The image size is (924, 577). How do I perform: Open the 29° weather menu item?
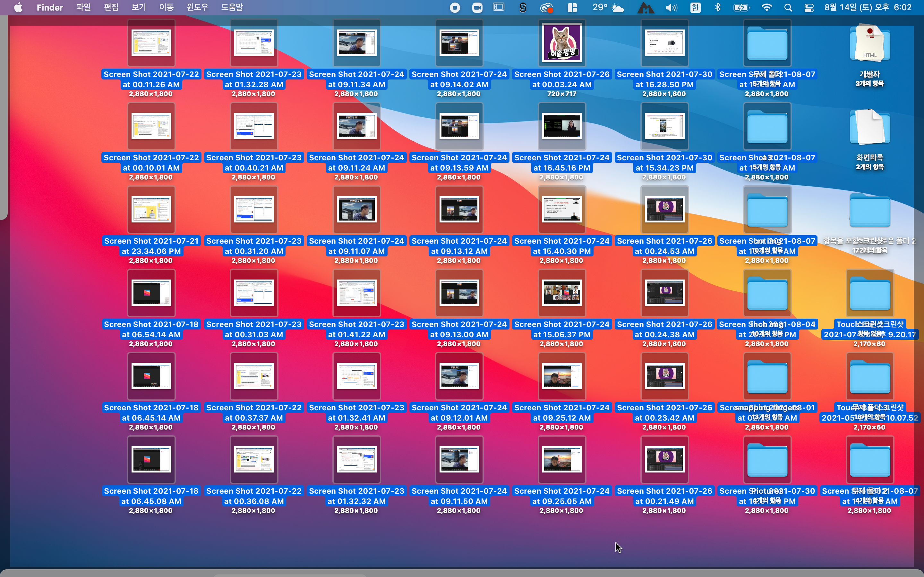pyautogui.click(x=607, y=8)
